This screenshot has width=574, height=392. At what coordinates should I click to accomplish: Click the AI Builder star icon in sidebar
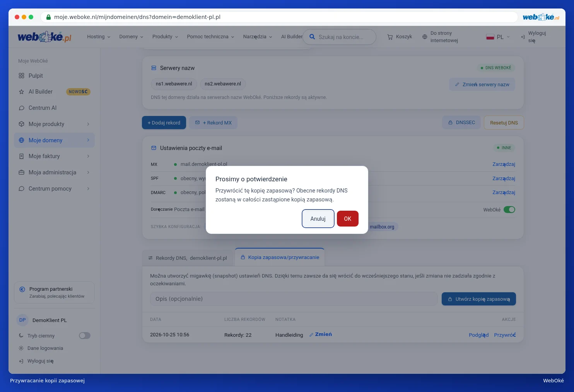[x=21, y=92]
